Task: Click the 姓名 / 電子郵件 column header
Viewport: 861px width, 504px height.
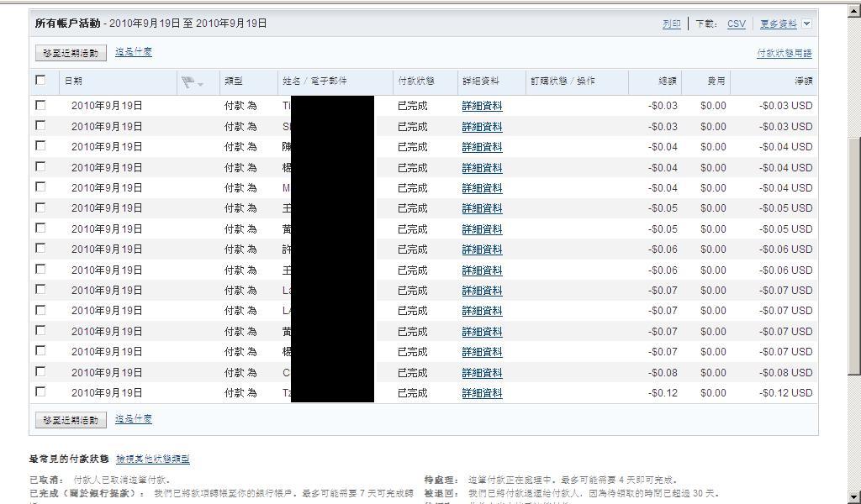Action: pyautogui.click(x=314, y=81)
